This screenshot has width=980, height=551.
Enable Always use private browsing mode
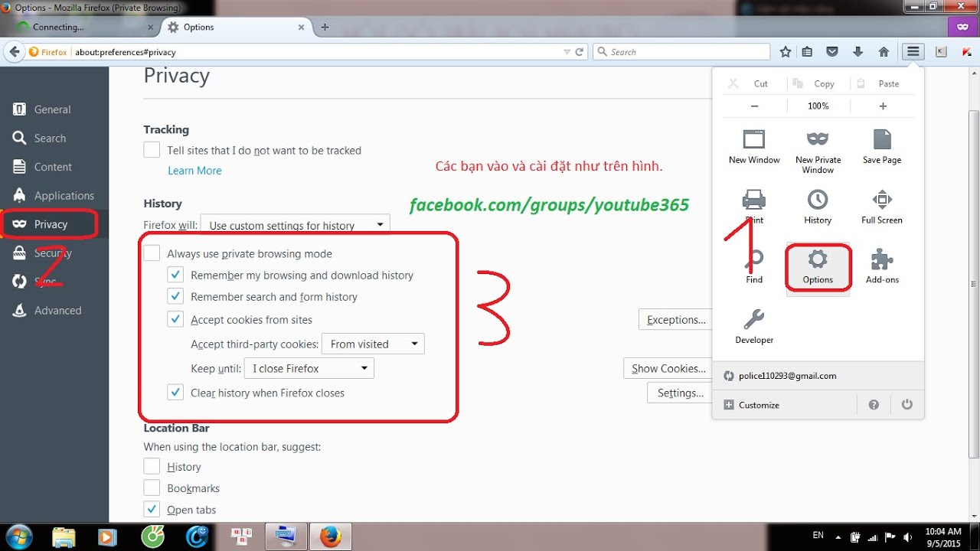pos(152,253)
